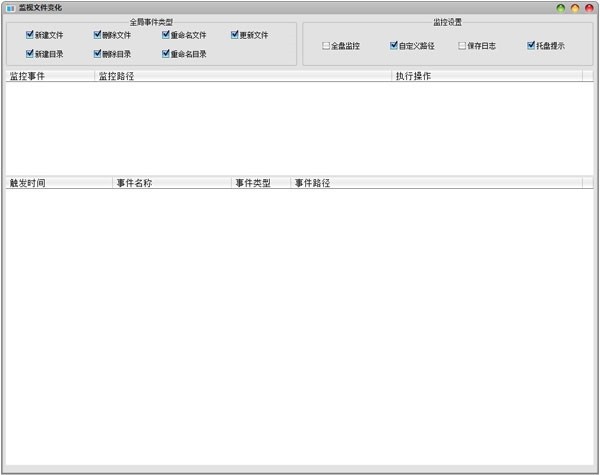The image size is (600, 475).
Task: Uncheck the 重命名目录 checkbox
Action: (166, 54)
